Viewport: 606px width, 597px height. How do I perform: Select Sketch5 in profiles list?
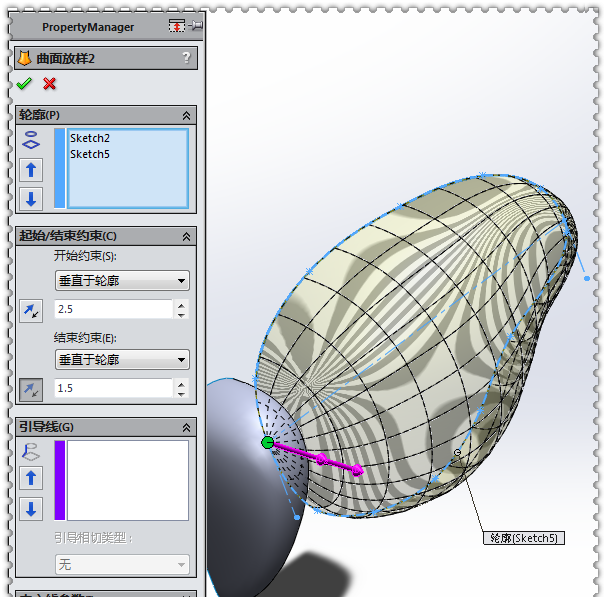[x=90, y=154]
